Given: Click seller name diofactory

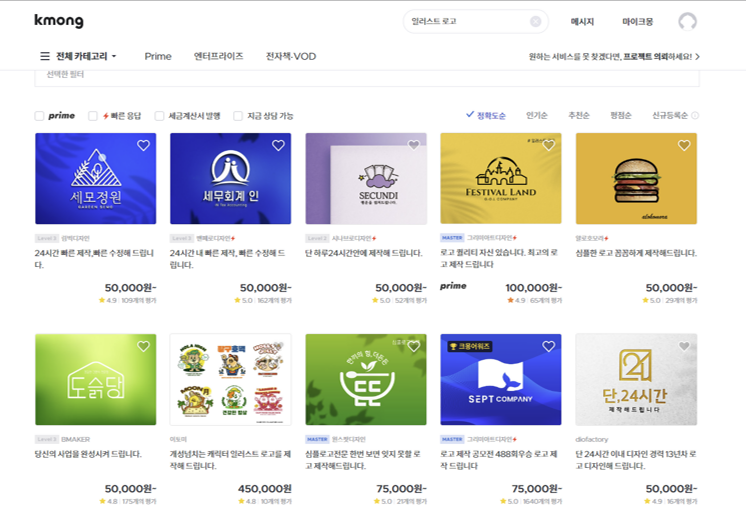Looking at the screenshot, I should point(592,439).
